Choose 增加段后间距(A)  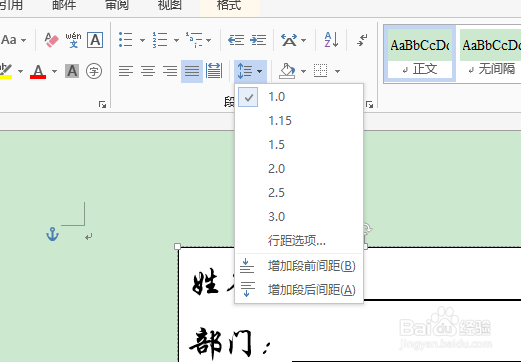[x=299, y=290]
